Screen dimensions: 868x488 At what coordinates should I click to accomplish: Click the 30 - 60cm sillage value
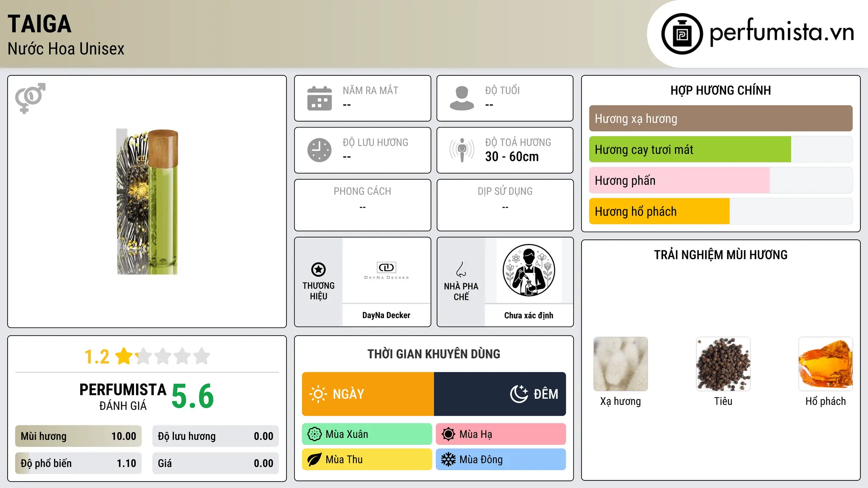(512, 157)
